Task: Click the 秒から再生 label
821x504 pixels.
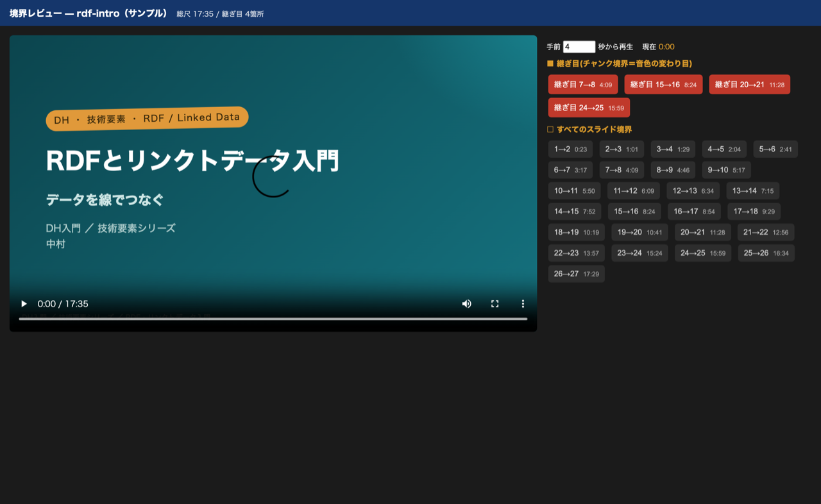Action: click(x=616, y=47)
